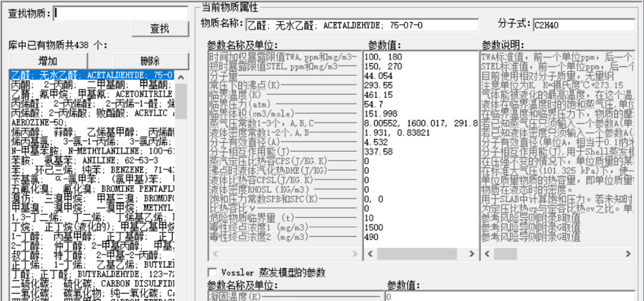The height and width of the screenshot is (301, 644).
Task: Select the highlighted ACETALDEHYDE list entry
Action: 91,75
